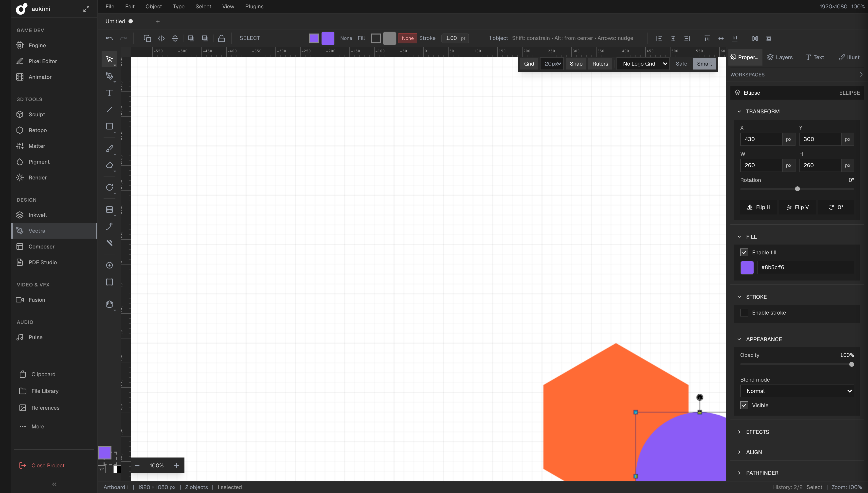Screen dimensions: 868x493
Task: Toggle the Grid button
Action: pyautogui.click(x=529, y=64)
